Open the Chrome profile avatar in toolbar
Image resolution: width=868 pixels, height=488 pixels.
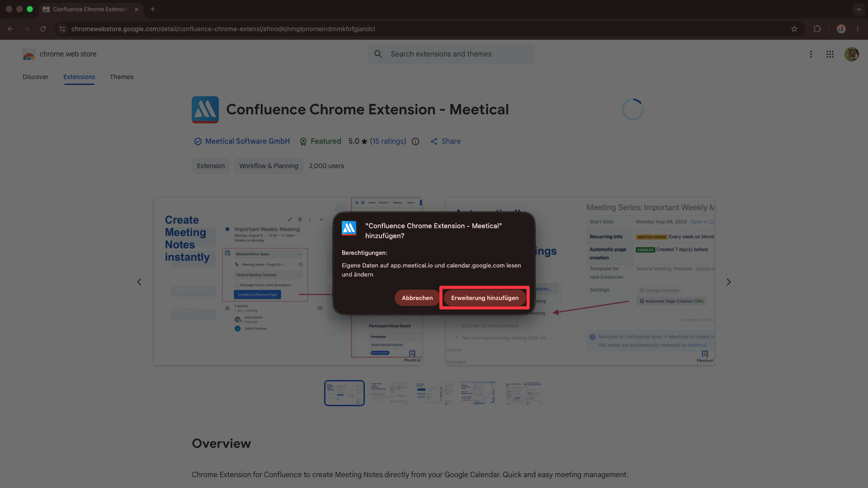841,29
